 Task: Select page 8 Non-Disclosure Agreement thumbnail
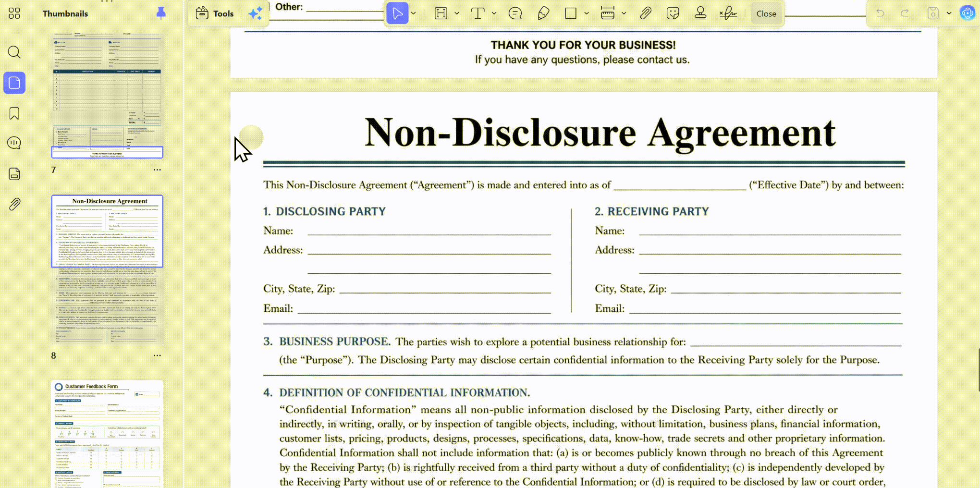click(x=107, y=270)
